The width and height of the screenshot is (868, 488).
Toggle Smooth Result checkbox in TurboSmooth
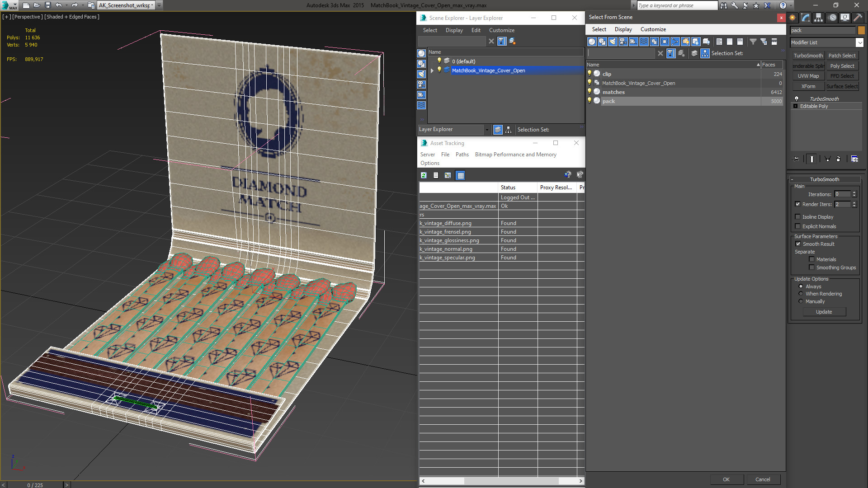click(x=798, y=244)
